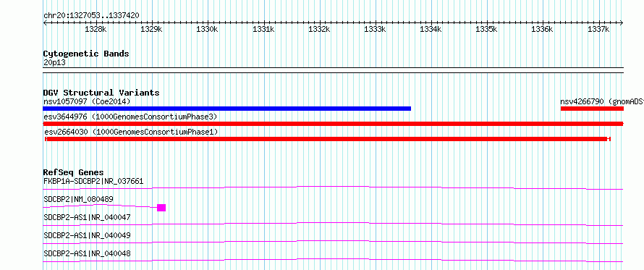
Task: Open SDCBP2-AS1|NR_040049 gene label
Action: pos(87,235)
